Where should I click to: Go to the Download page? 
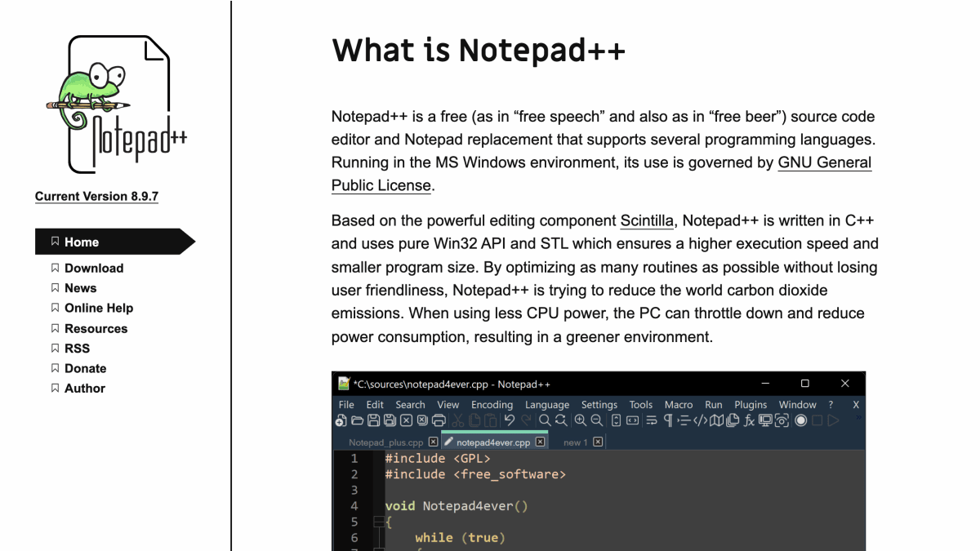[x=94, y=268]
